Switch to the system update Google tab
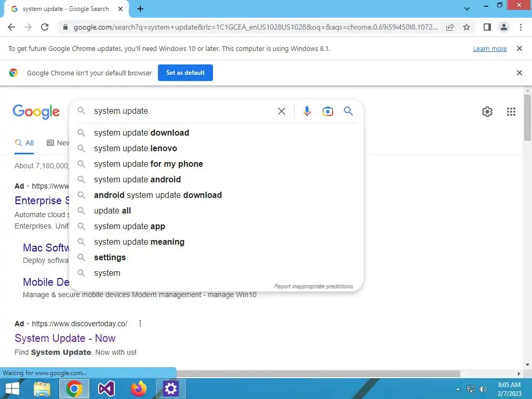Viewport: 532px width, 399px height. click(66, 9)
